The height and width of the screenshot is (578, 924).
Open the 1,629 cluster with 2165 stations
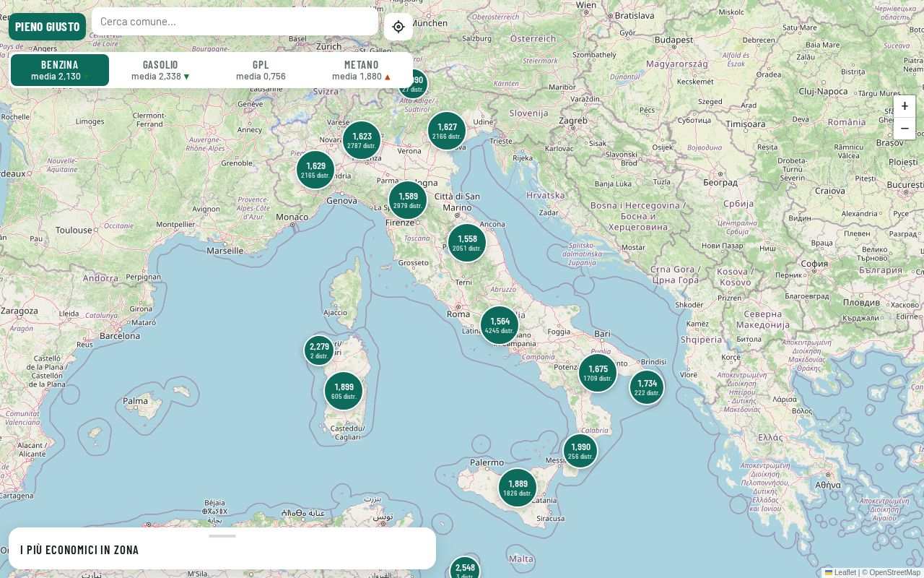[x=315, y=170]
